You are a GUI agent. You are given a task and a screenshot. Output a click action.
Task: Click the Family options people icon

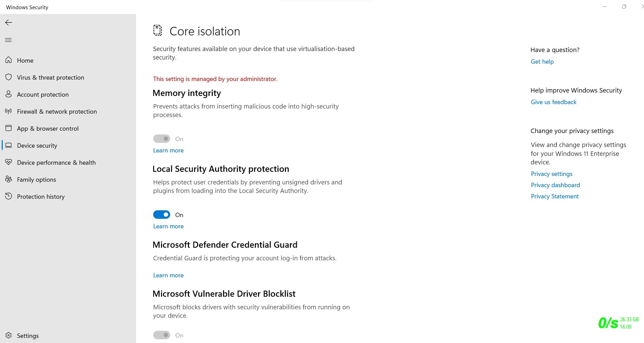[9, 179]
